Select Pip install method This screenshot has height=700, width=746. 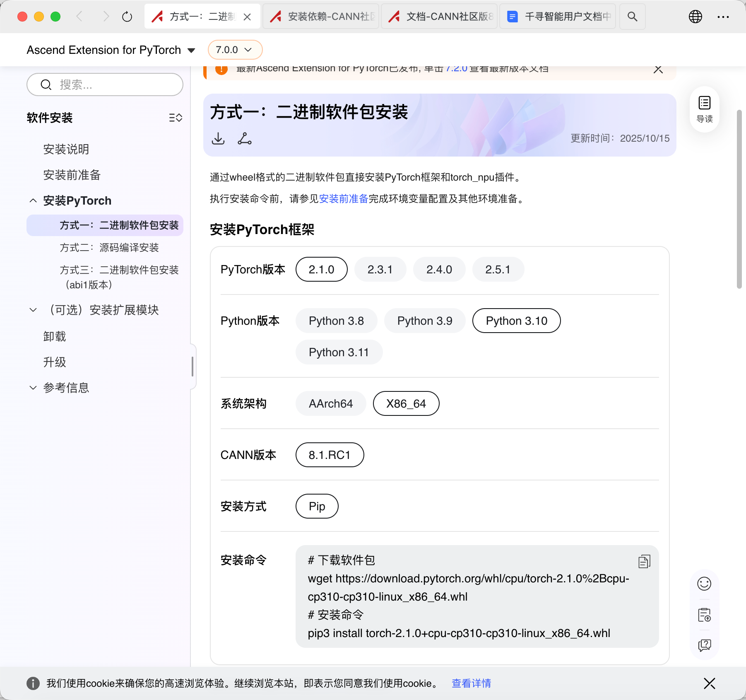[x=317, y=506]
